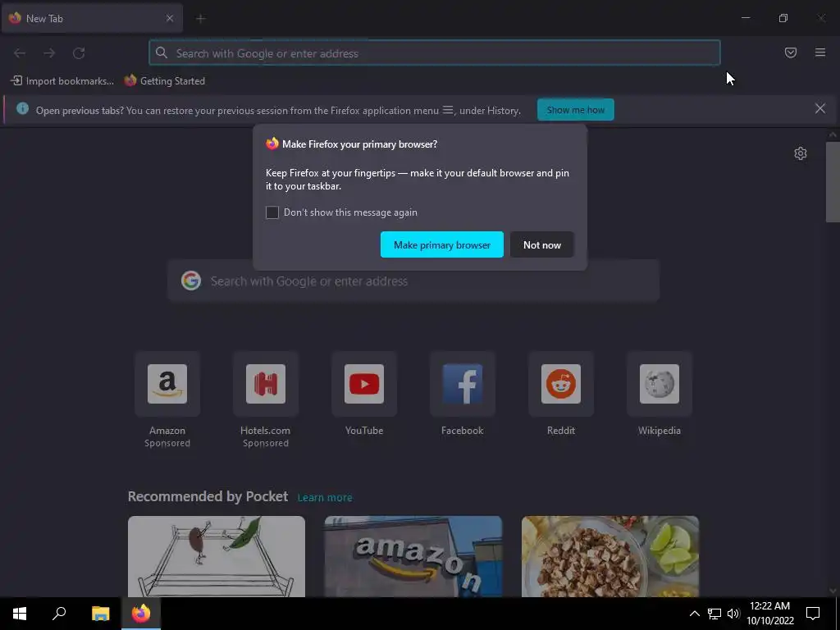Show hidden system tray icons

[x=694, y=614]
